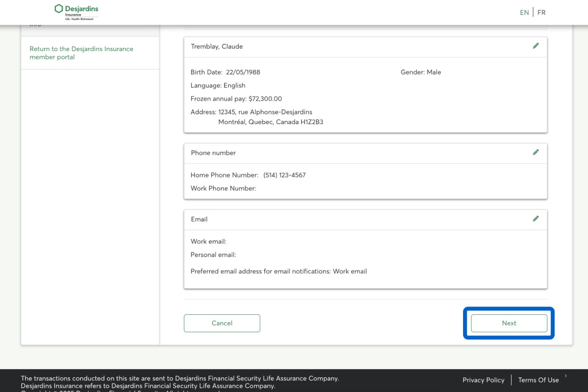Screen dimensions: 588x392
Task: Edit the Phone number section via pencil
Action: pyautogui.click(x=536, y=153)
